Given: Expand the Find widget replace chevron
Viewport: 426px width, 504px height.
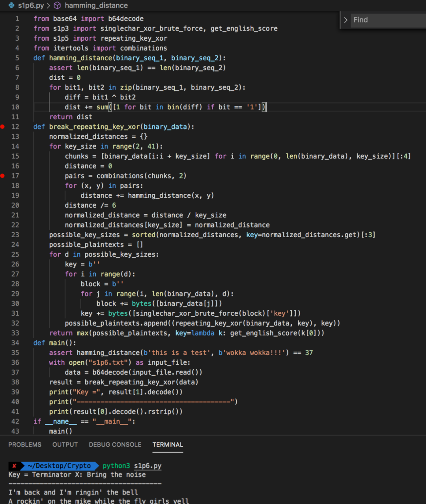Looking at the screenshot, I should [346, 20].
